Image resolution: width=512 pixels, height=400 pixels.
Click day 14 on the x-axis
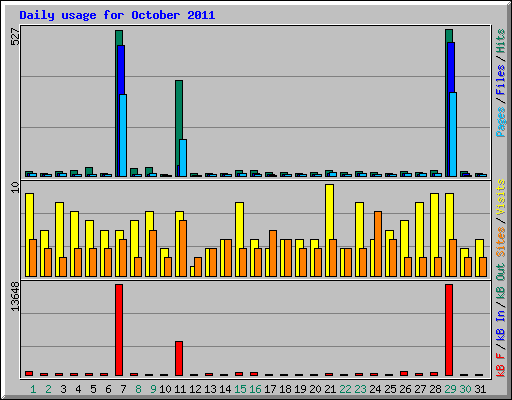click(225, 389)
